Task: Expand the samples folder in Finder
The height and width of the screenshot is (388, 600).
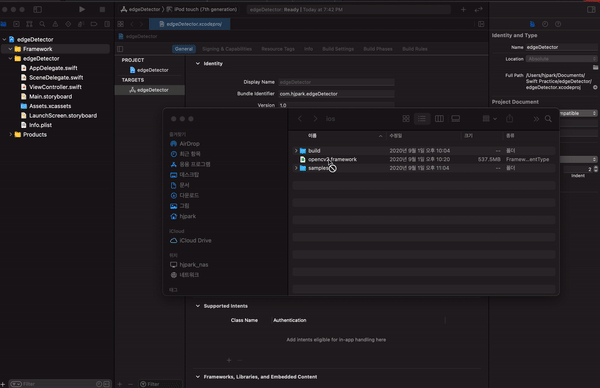Action: click(x=296, y=168)
